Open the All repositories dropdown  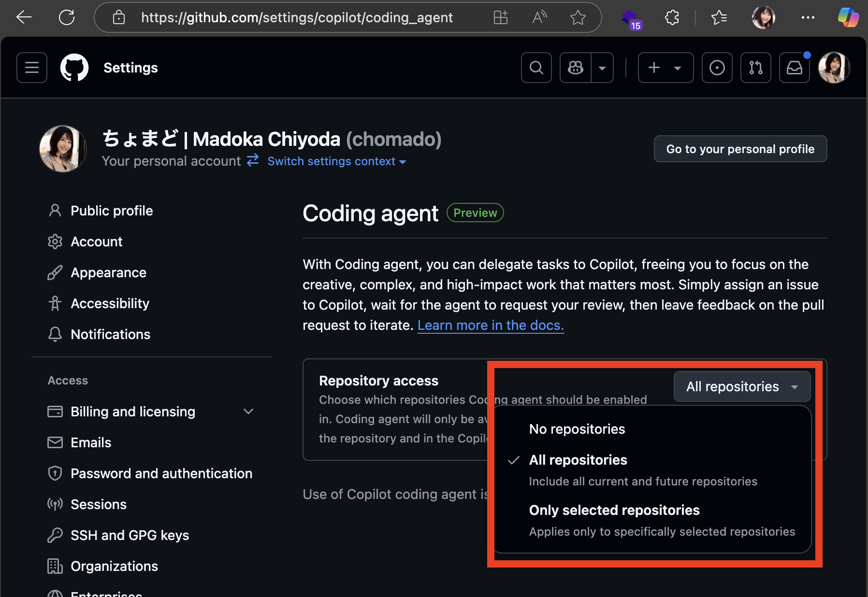[742, 386]
